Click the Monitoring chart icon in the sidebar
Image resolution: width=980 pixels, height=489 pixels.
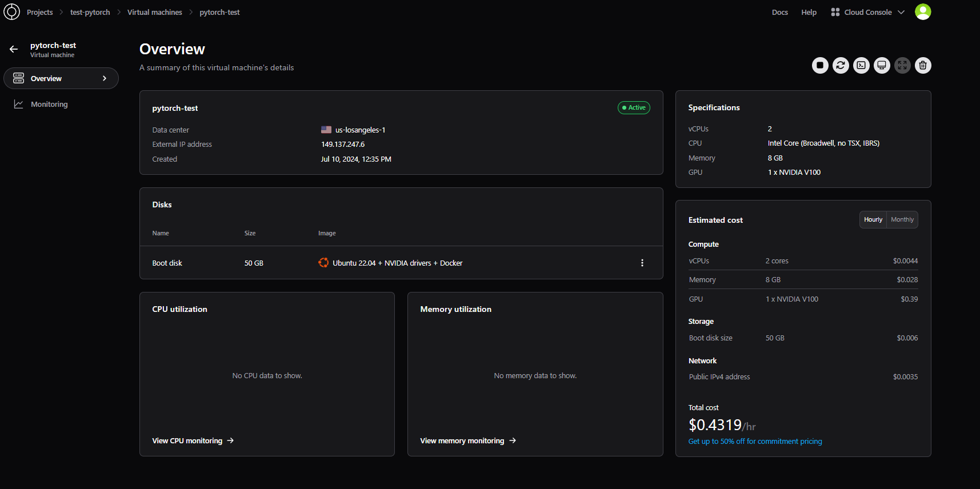(18, 104)
